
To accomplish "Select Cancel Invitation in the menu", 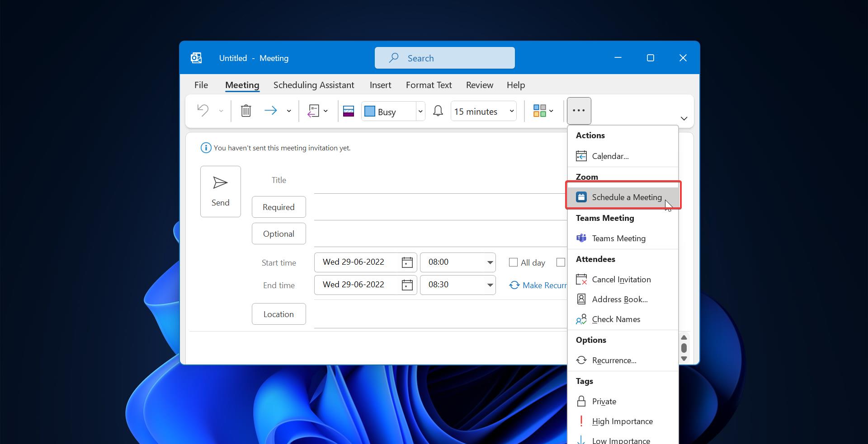I will pyautogui.click(x=623, y=280).
